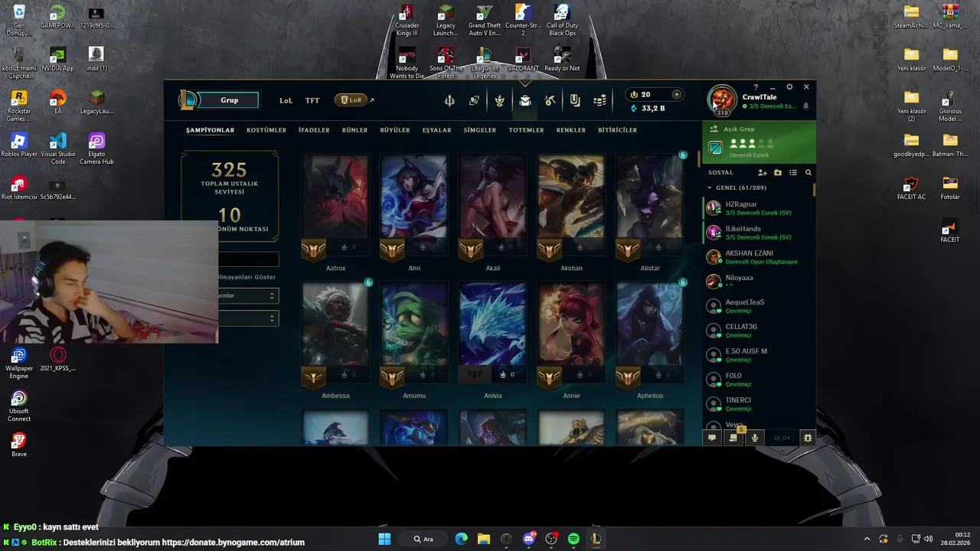Open chat with friend HZRagnar

(x=758, y=208)
